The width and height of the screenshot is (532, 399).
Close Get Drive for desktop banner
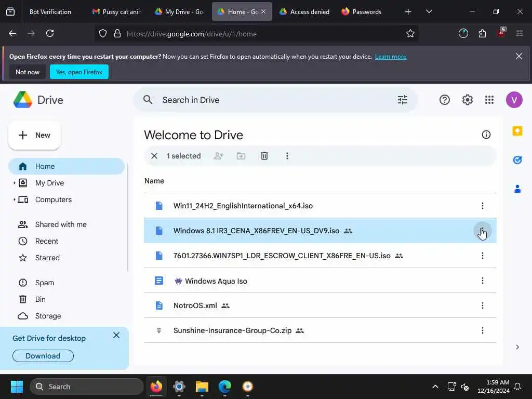pyautogui.click(x=116, y=335)
